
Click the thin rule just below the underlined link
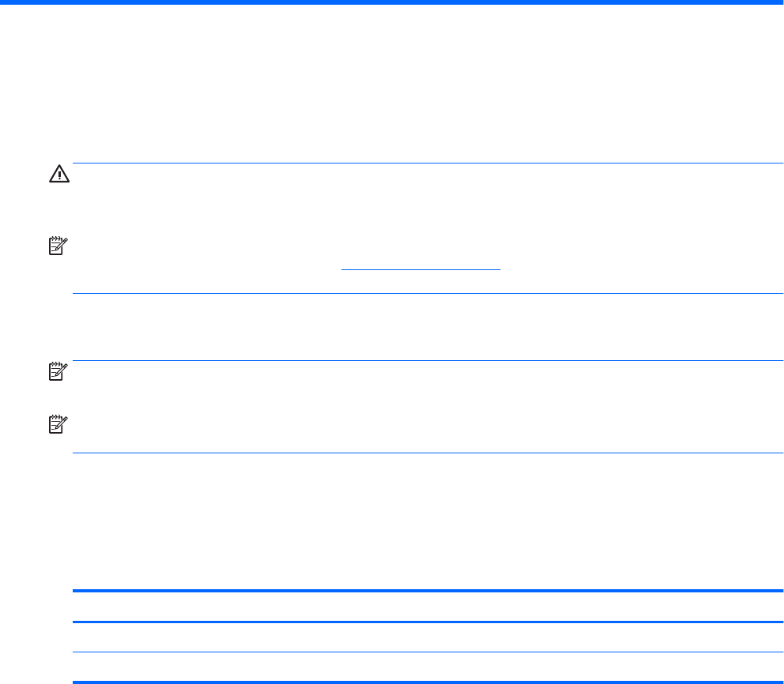point(428,294)
